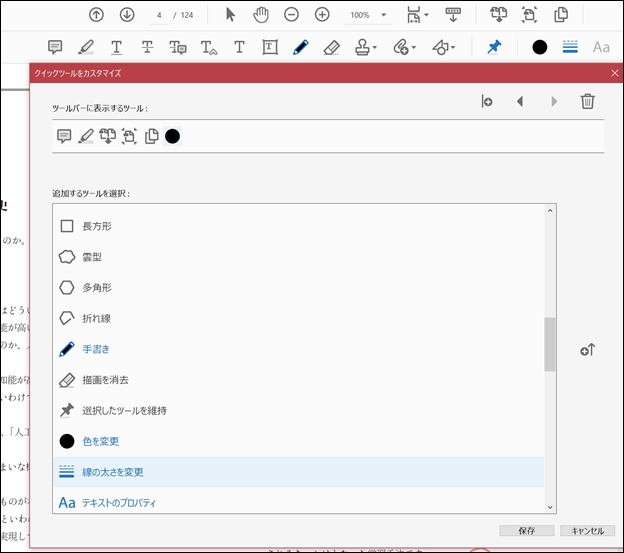Choose 折れ線 from the tool list
The width and height of the screenshot is (624, 553).
298,319
